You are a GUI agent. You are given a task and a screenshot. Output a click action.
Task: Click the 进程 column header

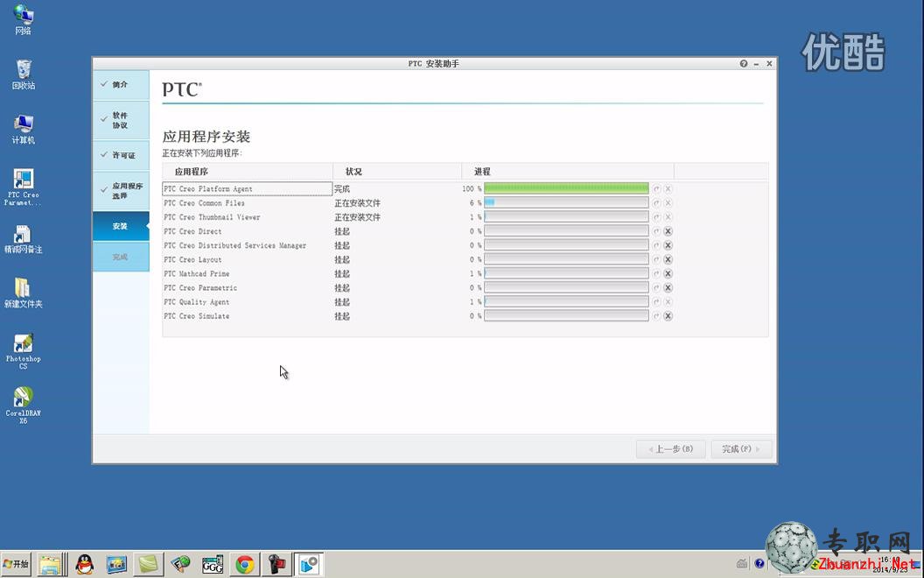pyautogui.click(x=568, y=172)
